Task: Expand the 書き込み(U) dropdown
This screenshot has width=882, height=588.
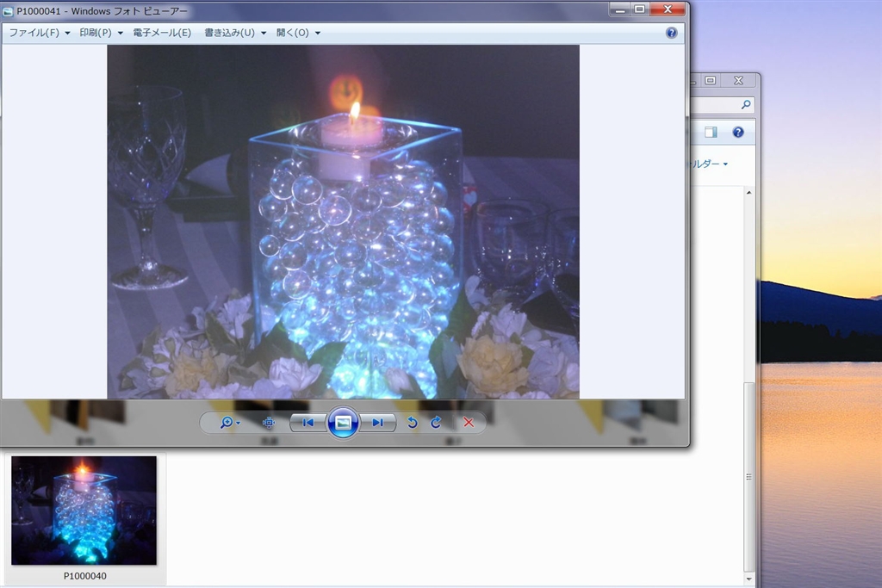Action: pyautogui.click(x=234, y=33)
